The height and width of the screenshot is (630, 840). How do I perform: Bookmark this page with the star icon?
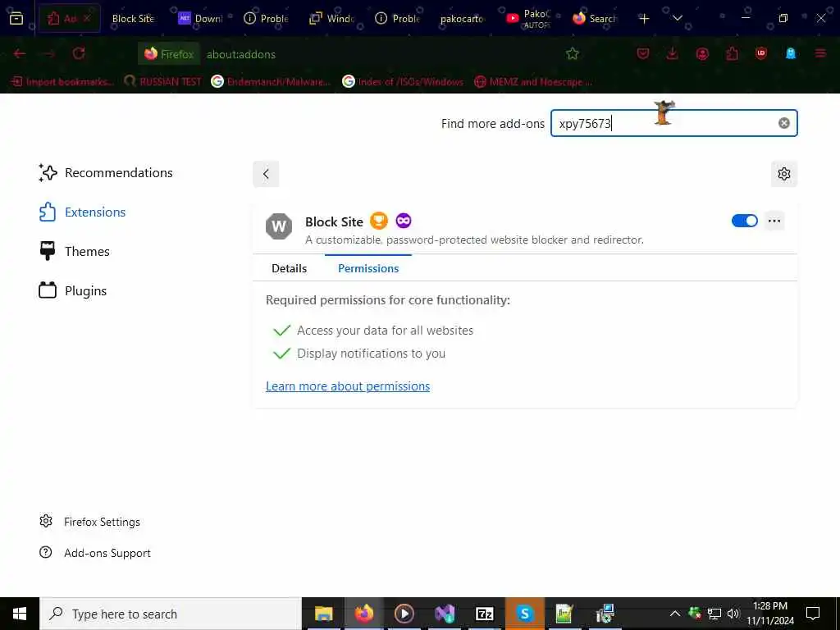(x=572, y=53)
